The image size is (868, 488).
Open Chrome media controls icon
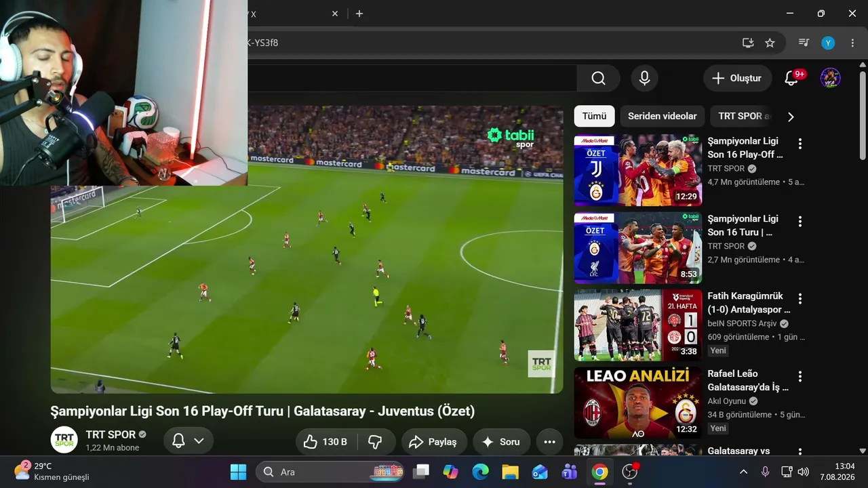[x=804, y=43]
